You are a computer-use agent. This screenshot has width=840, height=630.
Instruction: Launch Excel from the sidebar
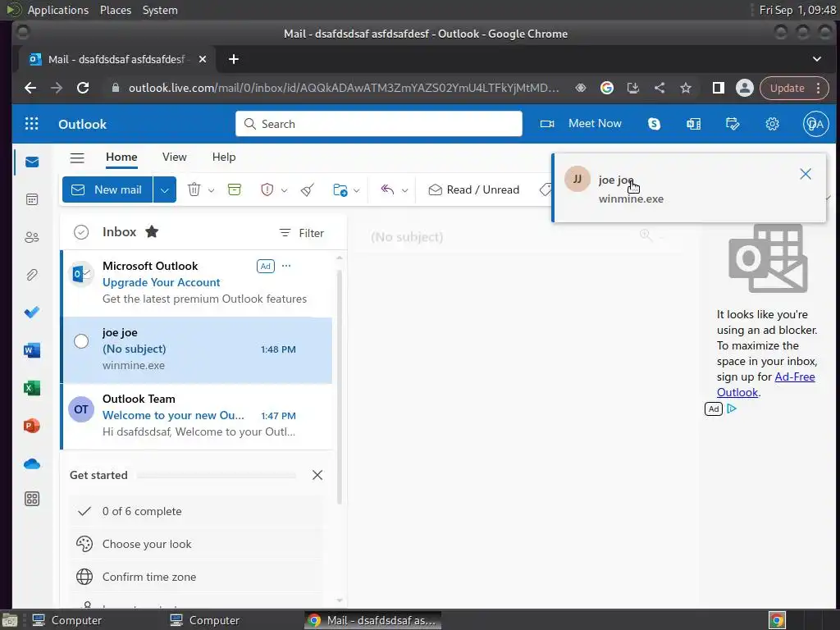tap(32, 388)
